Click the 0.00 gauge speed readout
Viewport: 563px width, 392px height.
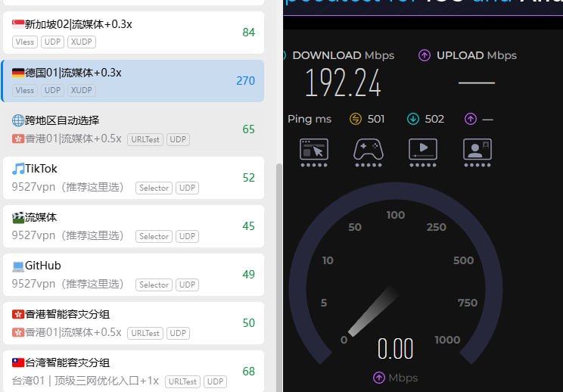point(395,349)
